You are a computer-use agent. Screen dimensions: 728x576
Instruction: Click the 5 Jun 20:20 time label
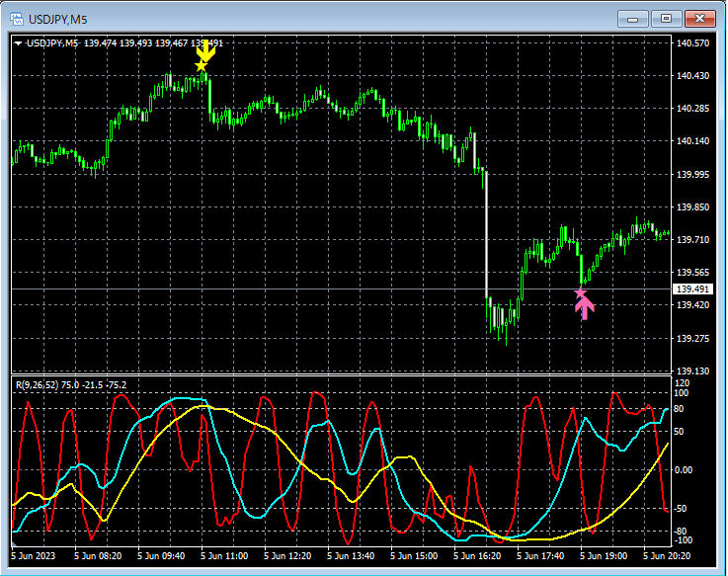[667, 556]
